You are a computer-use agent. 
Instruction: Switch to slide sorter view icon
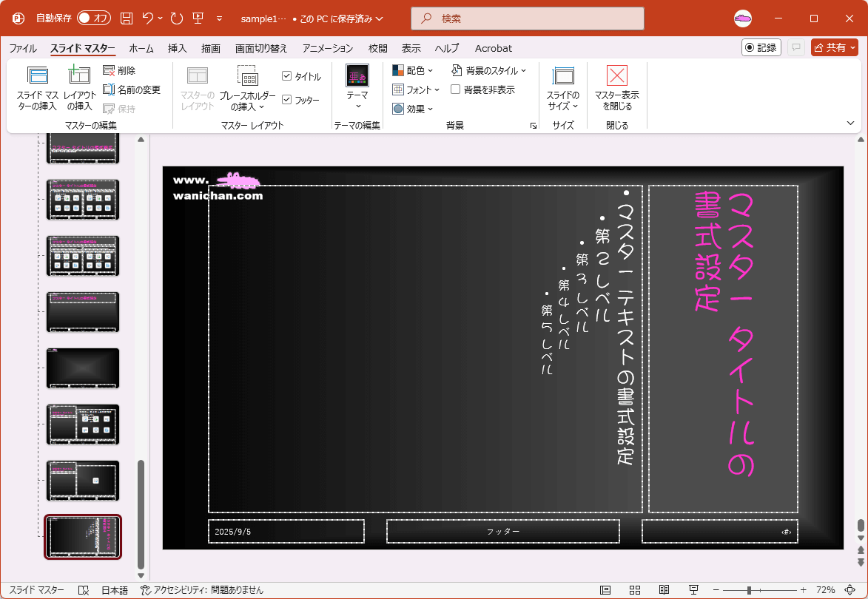(x=635, y=590)
